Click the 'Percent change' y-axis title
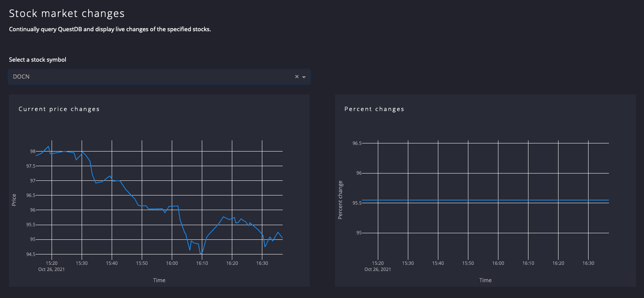644x298 pixels. tap(340, 200)
